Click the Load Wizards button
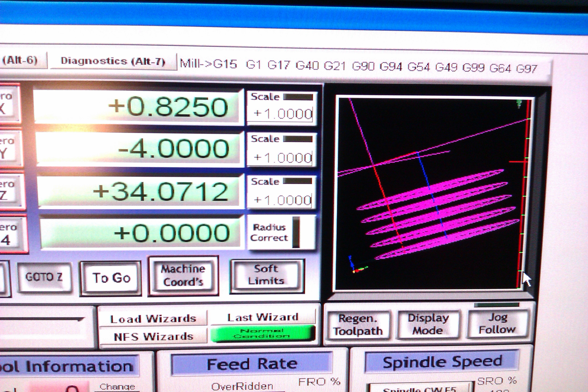Image resolution: width=588 pixels, height=392 pixels. (x=153, y=319)
